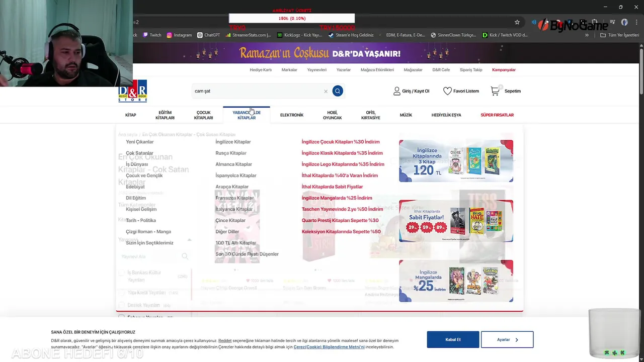Select Yeni Çıkanlar in the dropdown
Screen dimensions: 644x362
point(140,142)
